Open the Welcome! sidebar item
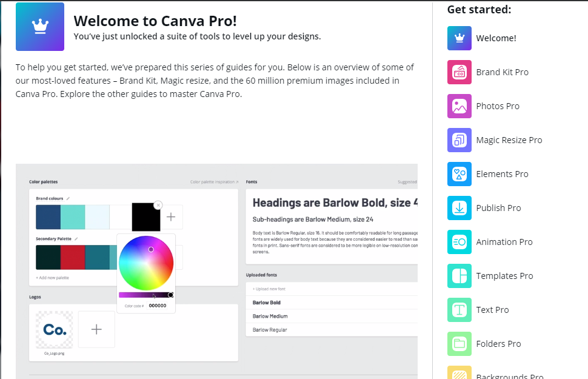This screenshot has height=379, width=588. 496,38
